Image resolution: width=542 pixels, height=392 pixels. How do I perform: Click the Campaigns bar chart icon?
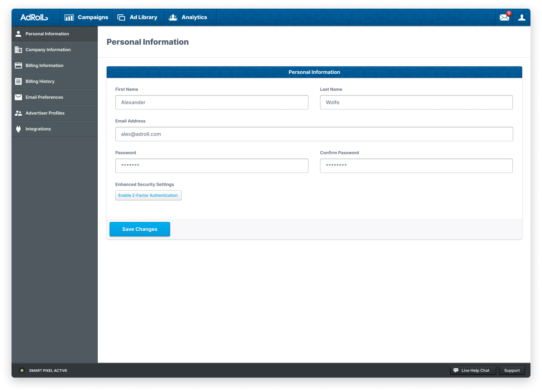tap(69, 17)
